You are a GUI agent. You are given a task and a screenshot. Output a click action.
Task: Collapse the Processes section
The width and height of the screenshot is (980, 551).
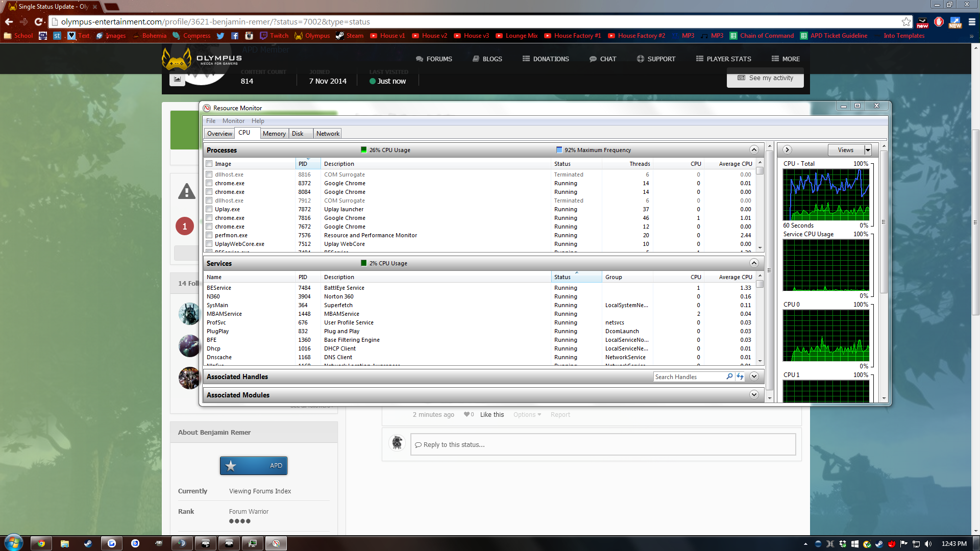[754, 149]
